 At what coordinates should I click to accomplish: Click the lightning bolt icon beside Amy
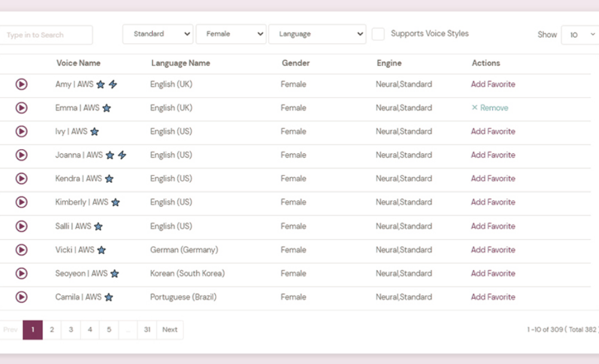click(x=113, y=84)
